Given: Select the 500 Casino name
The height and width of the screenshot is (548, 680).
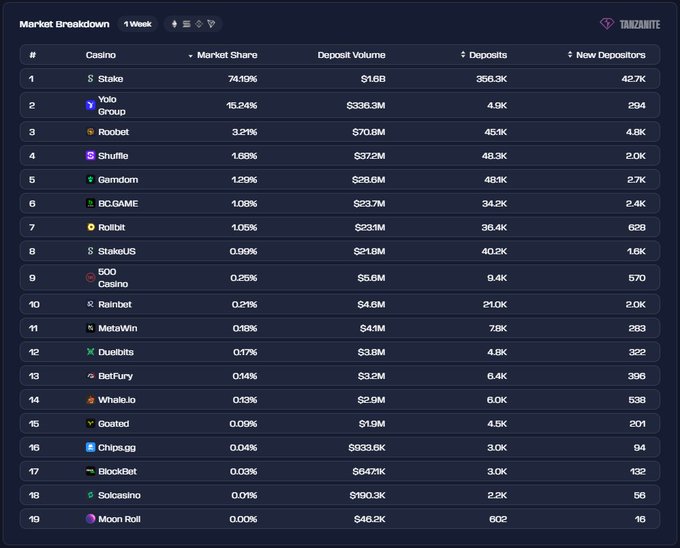Looking at the screenshot, I should tap(113, 277).
